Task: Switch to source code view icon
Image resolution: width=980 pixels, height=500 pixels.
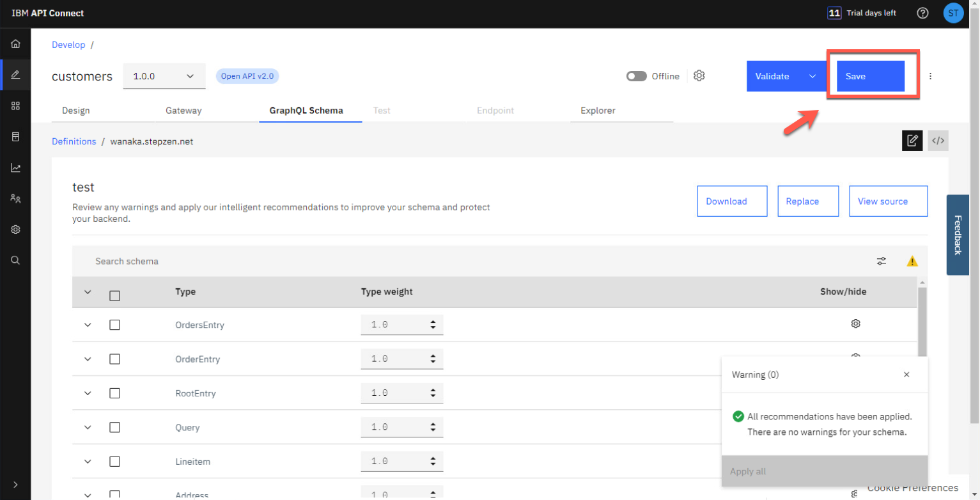Action: pos(938,141)
